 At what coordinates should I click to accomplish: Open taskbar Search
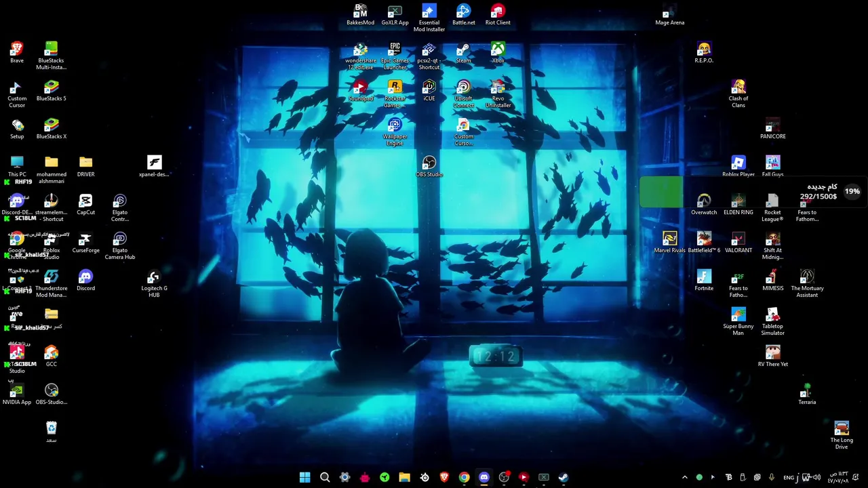click(325, 477)
